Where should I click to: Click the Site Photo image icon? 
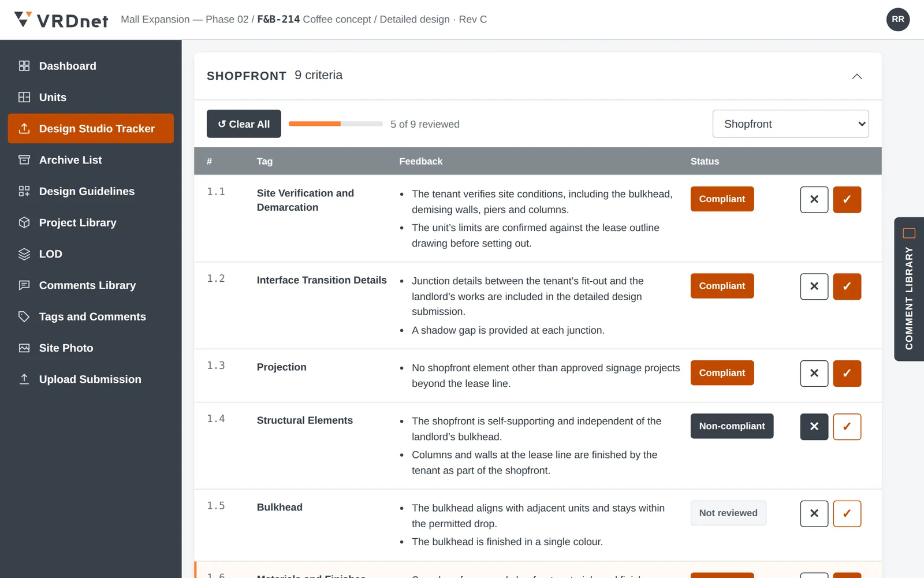tap(24, 348)
